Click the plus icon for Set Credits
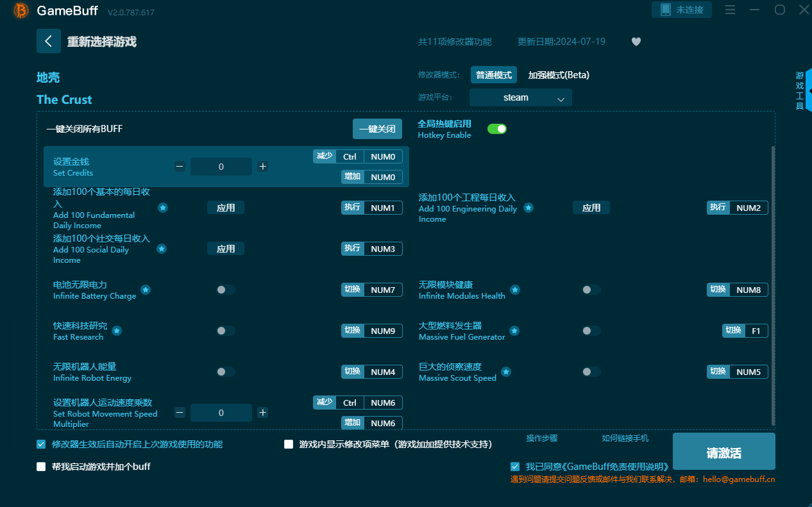The width and height of the screenshot is (812, 507). (x=263, y=167)
